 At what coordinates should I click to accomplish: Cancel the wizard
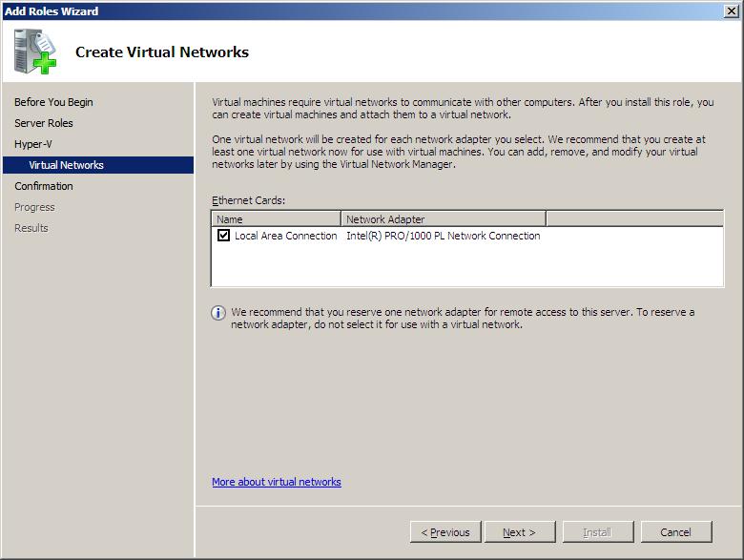(675, 532)
